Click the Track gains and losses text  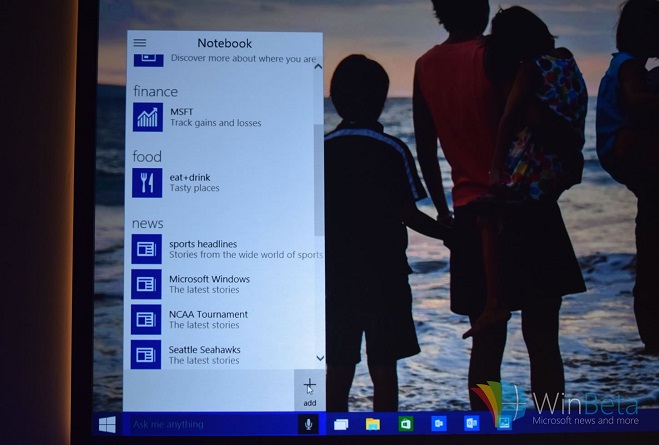pos(216,123)
